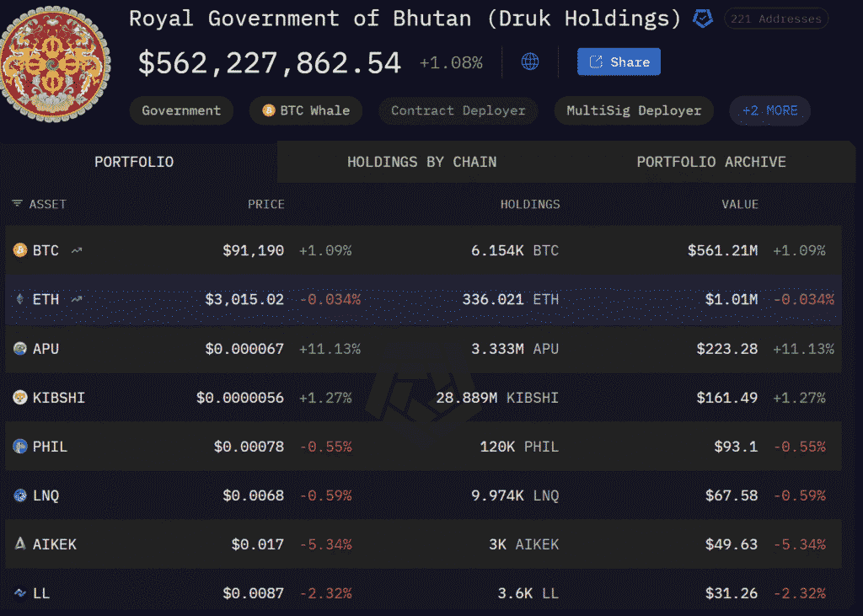Open the Portfolio Archive tab
The image size is (863, 616).
(710, 162)
